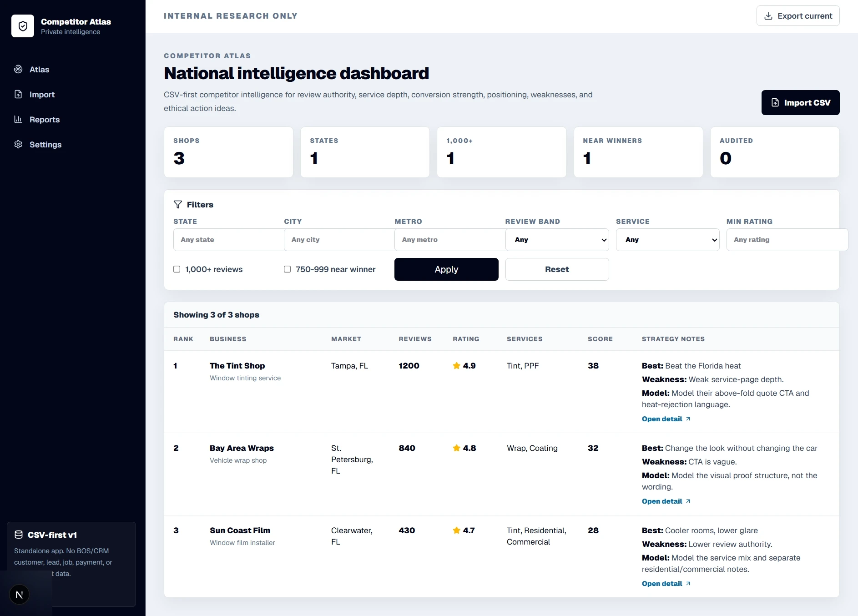Click the download icon in Export current
The width and height of the screenshot is (858, 616).
click(768, 16)
